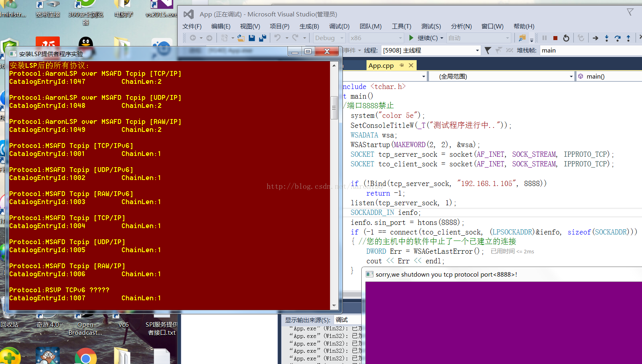This screenshot has height=364, width=642.
Task: Restart the debug session icon
Action: [x=566, y=38]
